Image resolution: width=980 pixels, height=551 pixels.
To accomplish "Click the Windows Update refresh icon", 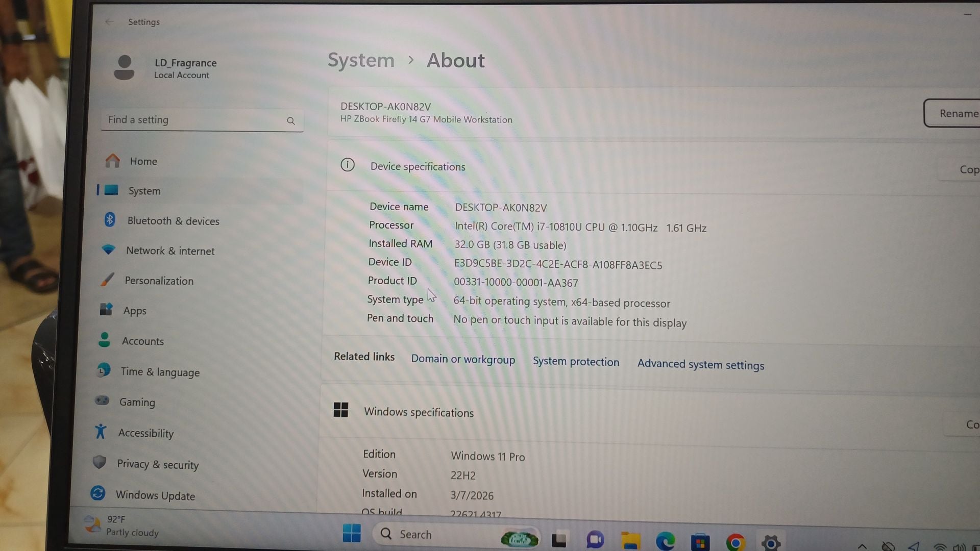I will click(97, 493).
